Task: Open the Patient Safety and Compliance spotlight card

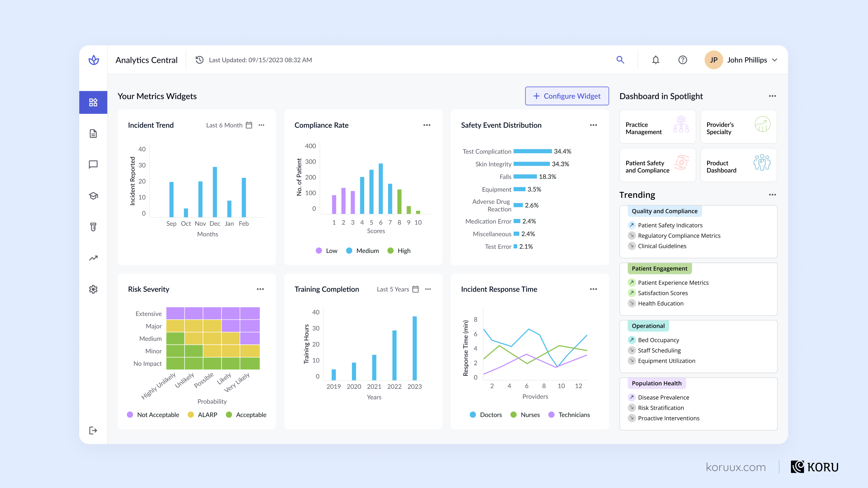Action: click(657, 165)
